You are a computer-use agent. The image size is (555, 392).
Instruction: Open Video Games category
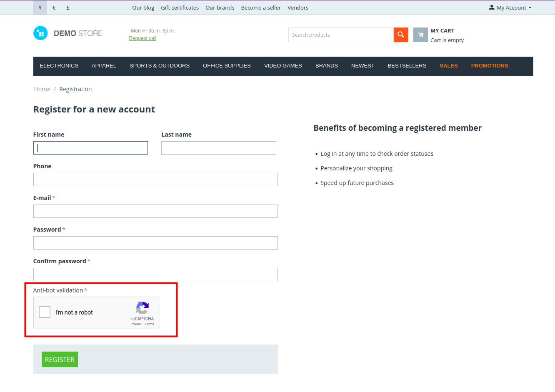pos(283,66)
